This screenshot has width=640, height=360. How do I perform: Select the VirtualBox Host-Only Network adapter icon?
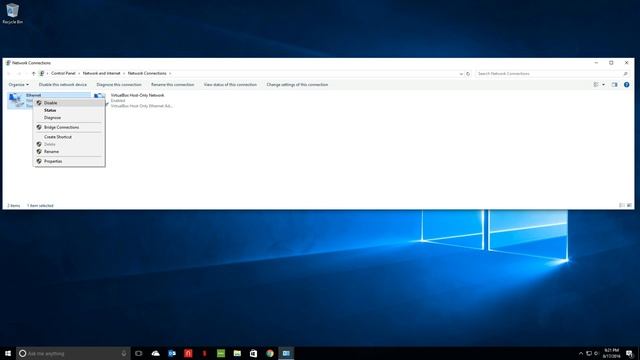pos(100,100)
